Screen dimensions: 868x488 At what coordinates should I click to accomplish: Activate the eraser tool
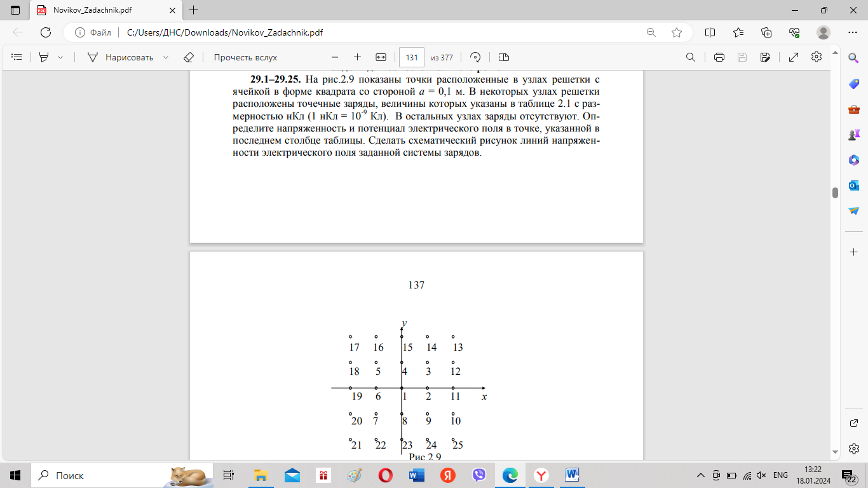pyautogui.click(x=188, y=57)
